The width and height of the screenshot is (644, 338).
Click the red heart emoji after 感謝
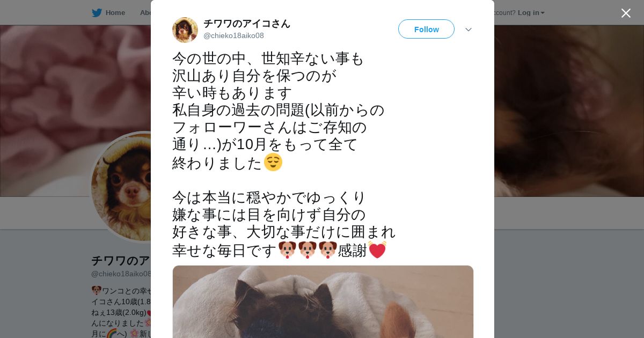click(377, 250)
